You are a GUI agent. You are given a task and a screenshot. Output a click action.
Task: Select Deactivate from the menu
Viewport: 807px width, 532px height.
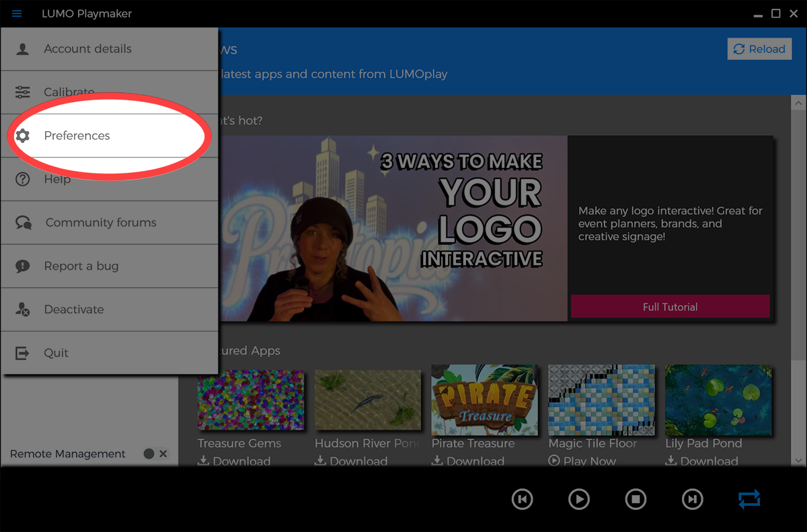(73, 309)
